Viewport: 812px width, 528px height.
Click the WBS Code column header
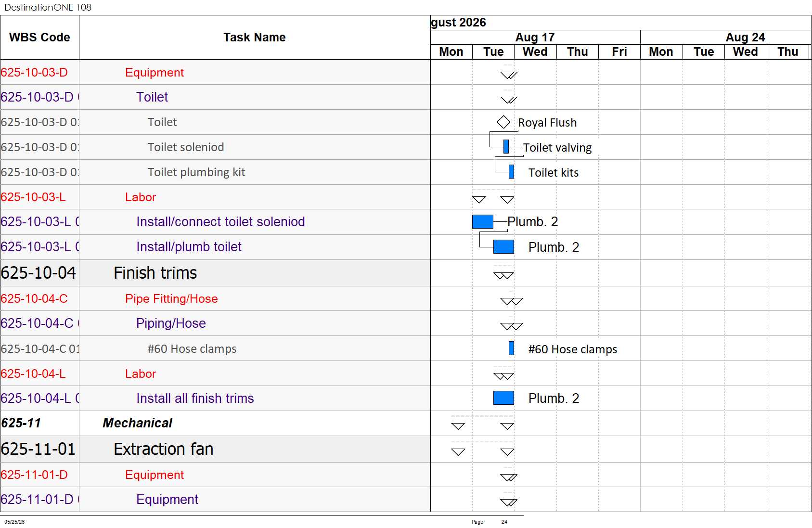39,38
